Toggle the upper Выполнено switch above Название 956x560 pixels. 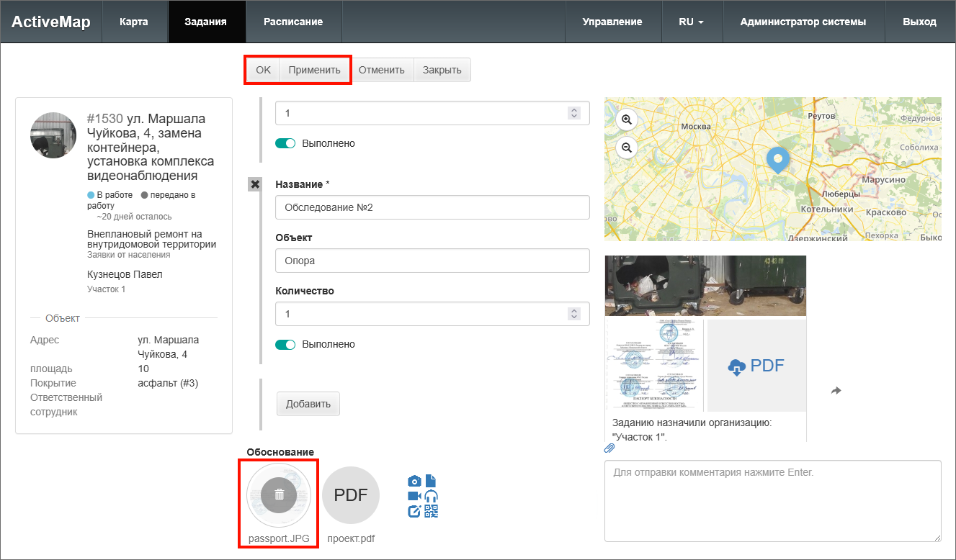[x=285, y=143]
